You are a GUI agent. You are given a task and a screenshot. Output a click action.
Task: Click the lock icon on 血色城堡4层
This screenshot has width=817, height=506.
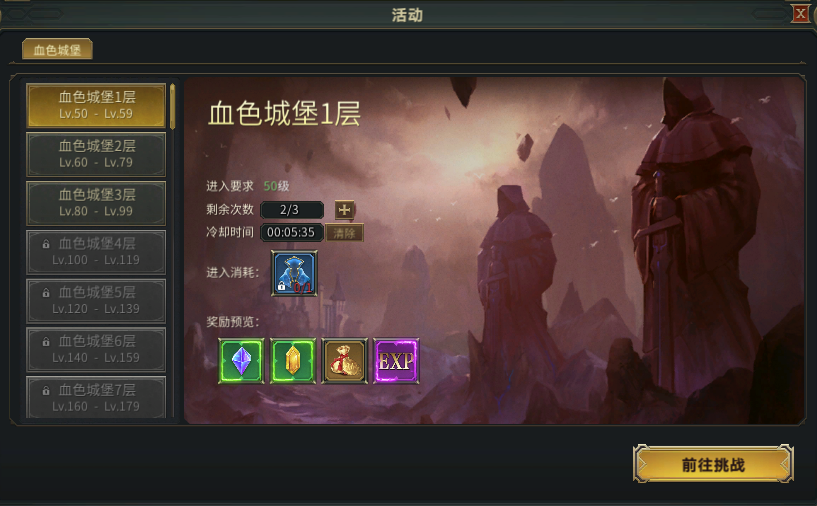pyautogui.click(x=46, y=243)
